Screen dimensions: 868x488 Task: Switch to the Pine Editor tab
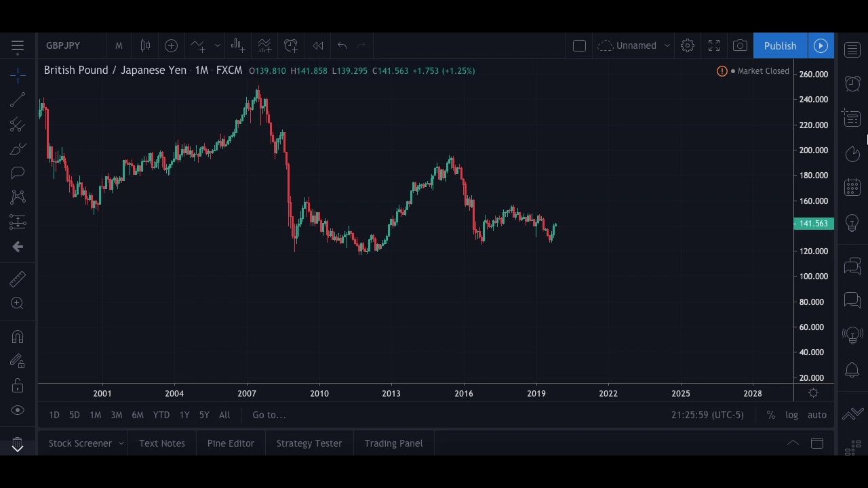click(x=231, y=443)
